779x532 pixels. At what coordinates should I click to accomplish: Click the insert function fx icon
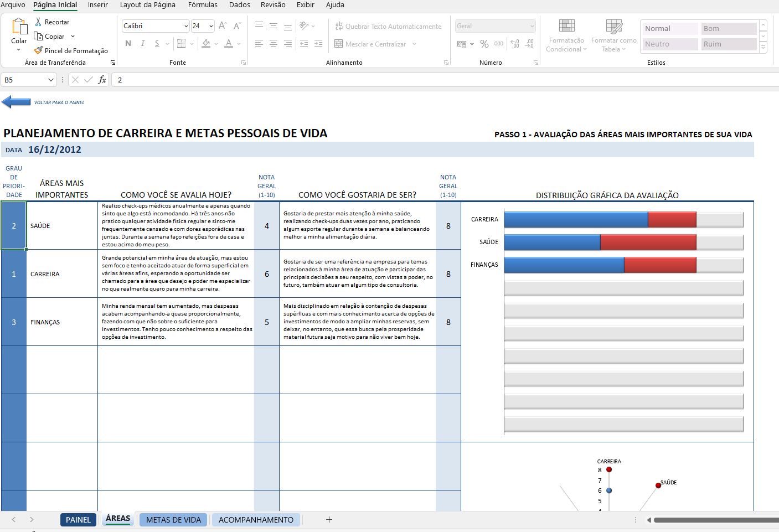102,80
